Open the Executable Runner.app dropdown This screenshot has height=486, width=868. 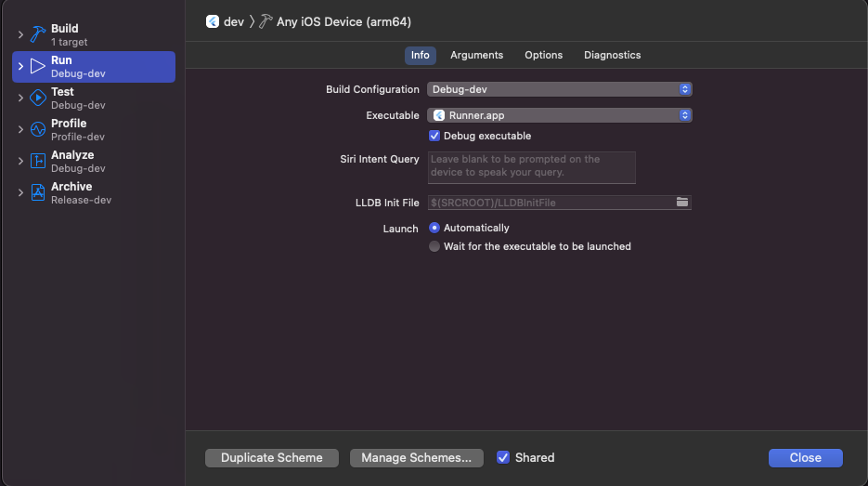559,115
